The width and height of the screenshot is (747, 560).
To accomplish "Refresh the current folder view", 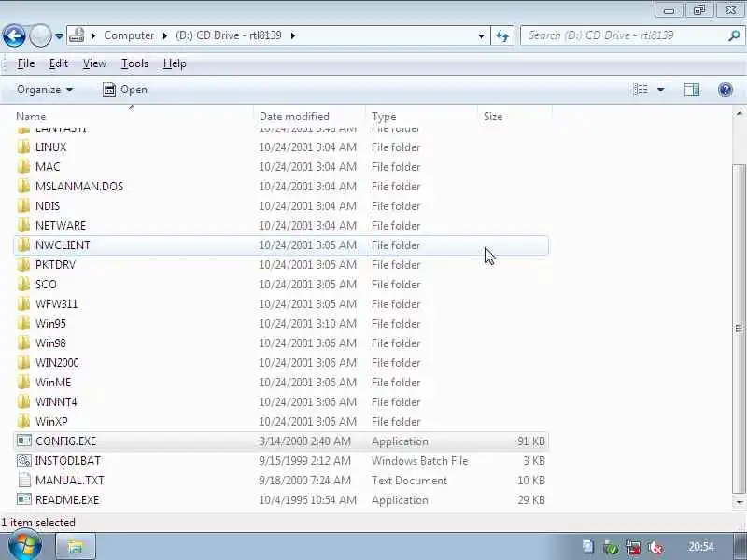I will [502, 35].
